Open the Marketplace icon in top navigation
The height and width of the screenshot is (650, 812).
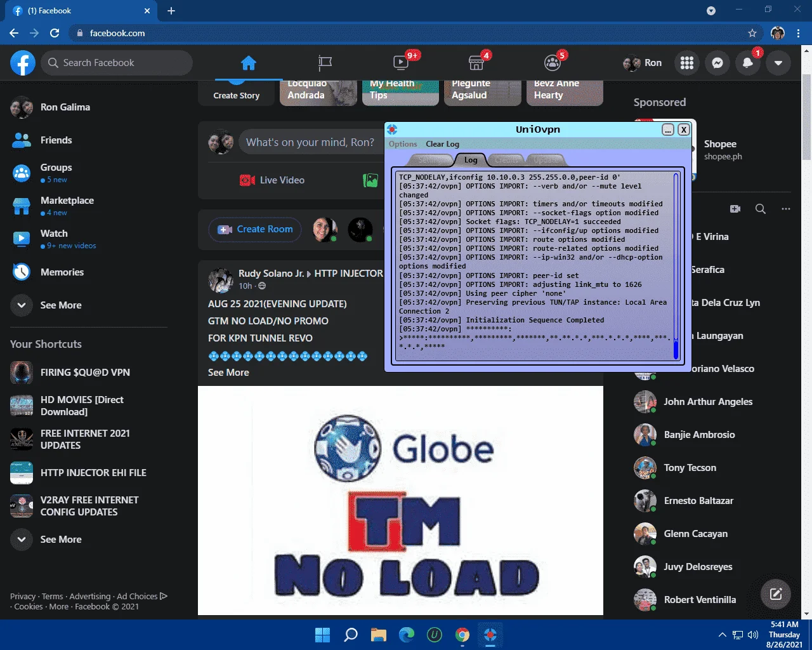click(476, 63)
